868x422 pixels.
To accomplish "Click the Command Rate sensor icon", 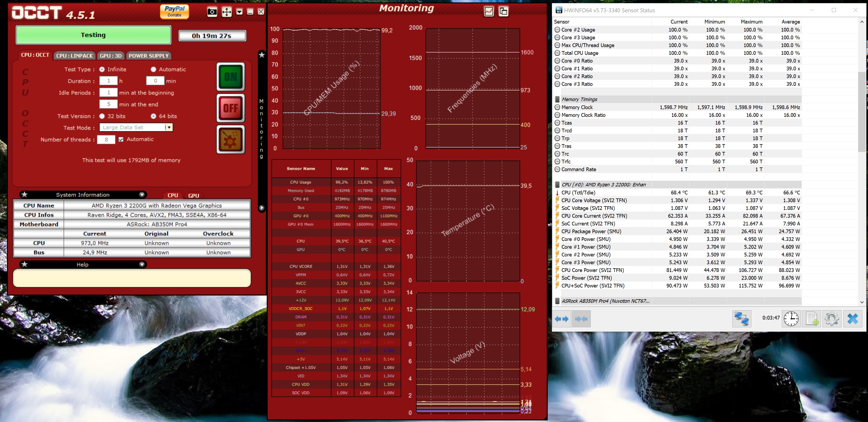I will (x=557, y=169).
